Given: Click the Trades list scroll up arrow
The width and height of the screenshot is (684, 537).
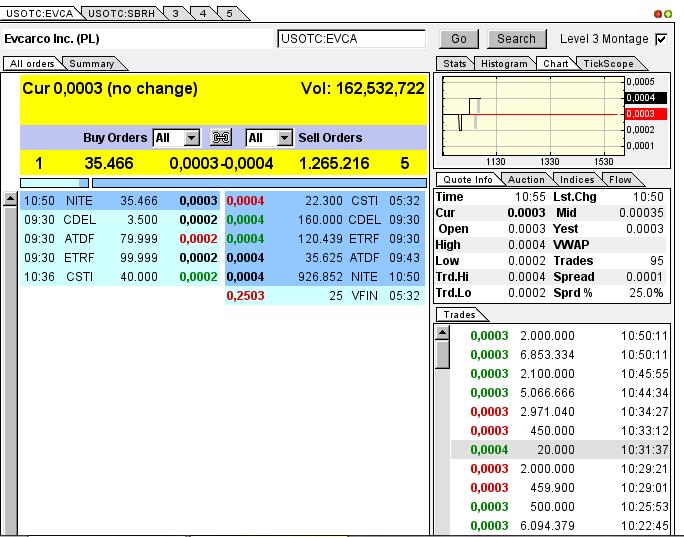Looking at the screenshot, I should (442, 332).
